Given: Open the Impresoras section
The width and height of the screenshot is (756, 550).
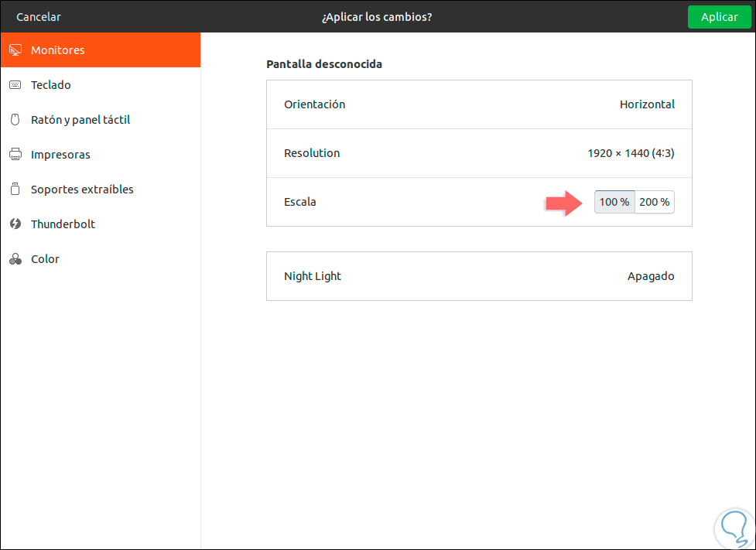Looking at the screenshot, I should (x=101, y=154).
